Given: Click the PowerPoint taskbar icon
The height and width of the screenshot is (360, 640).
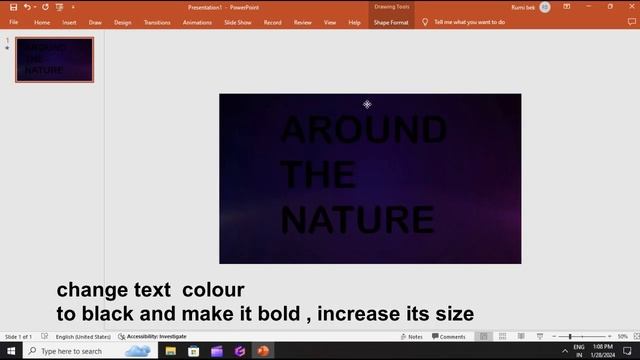Looking at the screenshot, I should point(263,351).
